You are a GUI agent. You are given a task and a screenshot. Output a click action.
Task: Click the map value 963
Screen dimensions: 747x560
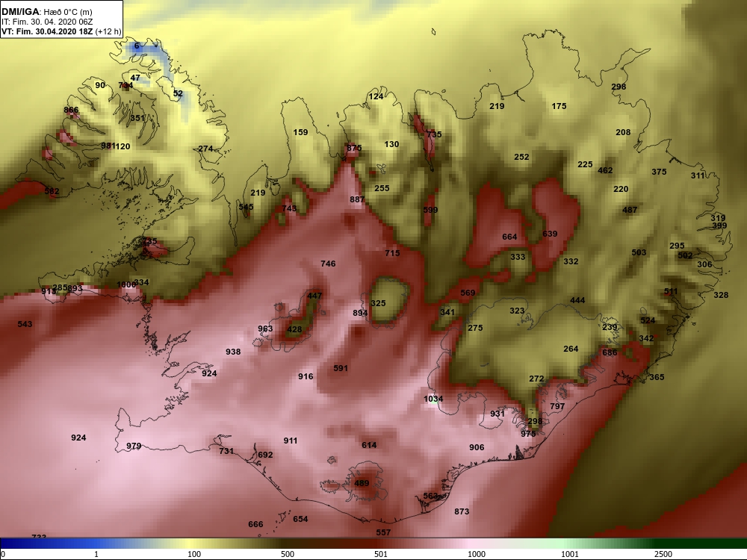point(265,329)
